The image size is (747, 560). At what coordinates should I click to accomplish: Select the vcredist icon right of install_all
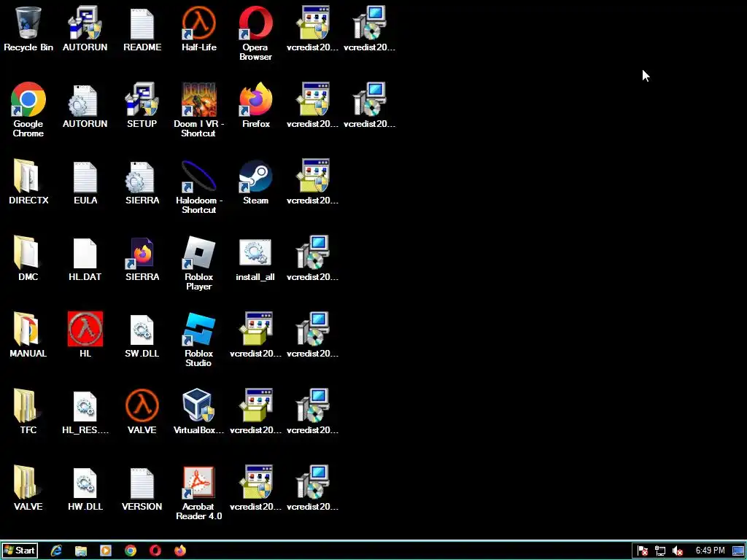(312, 259)
